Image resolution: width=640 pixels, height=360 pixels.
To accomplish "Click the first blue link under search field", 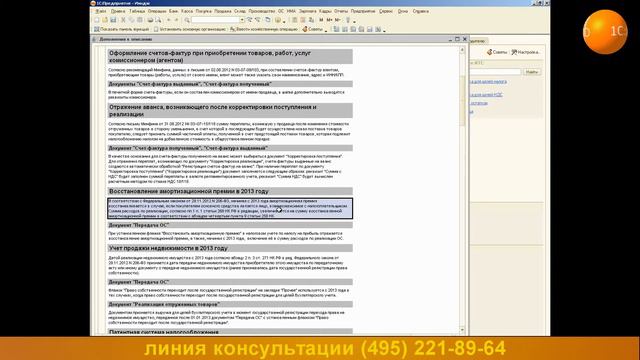I will pyautogui.click(x=488, y=82).
